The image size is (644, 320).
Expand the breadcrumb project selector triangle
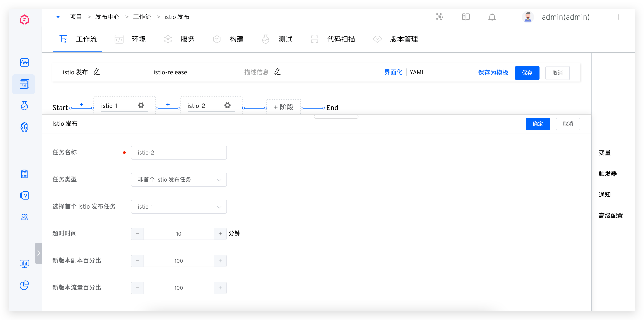point(58,17)
